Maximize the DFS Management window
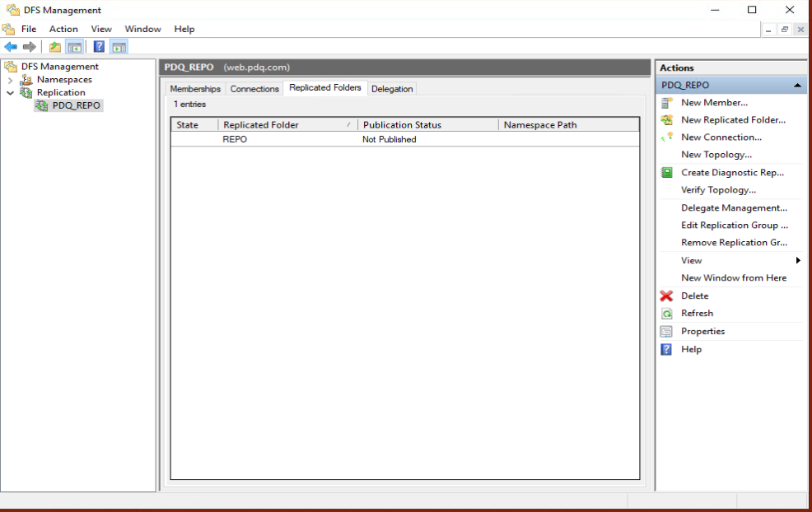The height and width of the screenshot is (512, 812). tap(752, 10)
